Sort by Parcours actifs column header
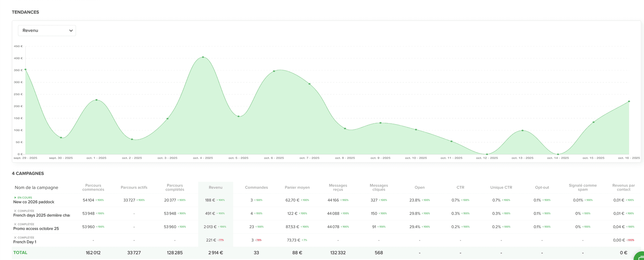Image resolution: width=644 pixels, height=260 pixels. click(x=134, y=188)
